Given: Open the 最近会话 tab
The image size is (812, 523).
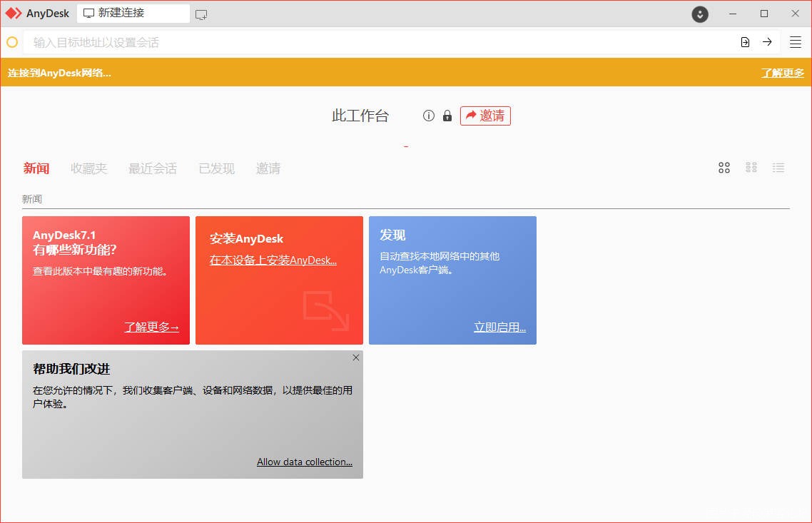Looking at the screenshot, I should [x=153, y=168].
